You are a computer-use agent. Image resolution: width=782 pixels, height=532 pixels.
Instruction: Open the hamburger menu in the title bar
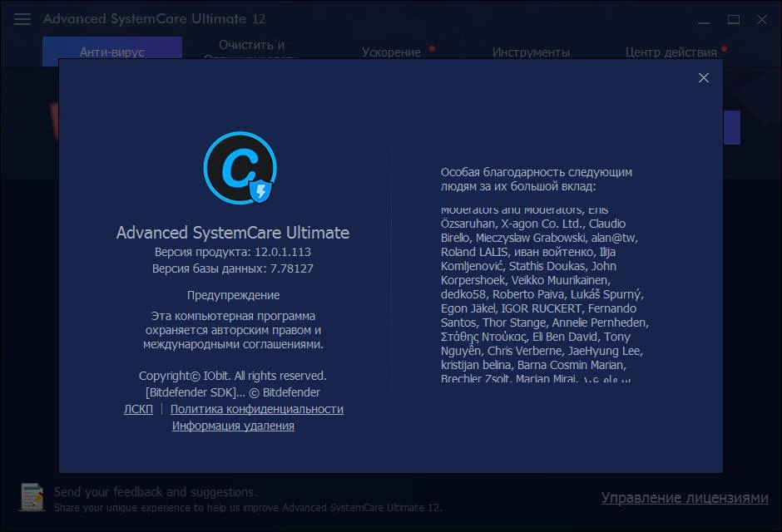22,19
